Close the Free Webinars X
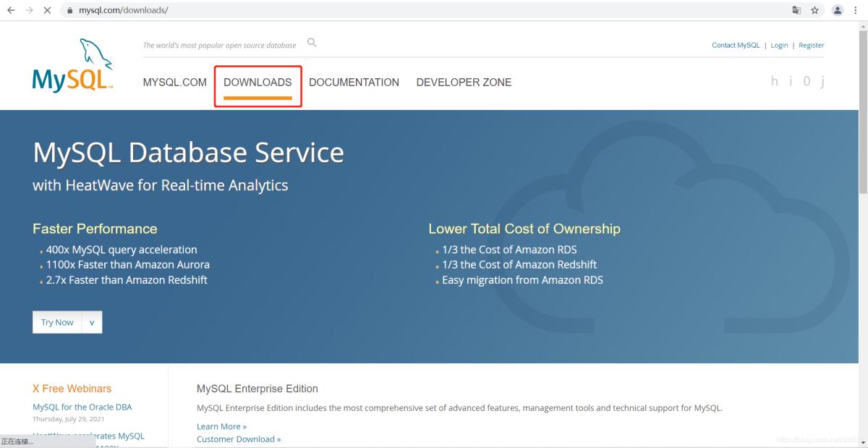Image resolution: width=868 pixels, height=448 pixels. tap(36, 389)
